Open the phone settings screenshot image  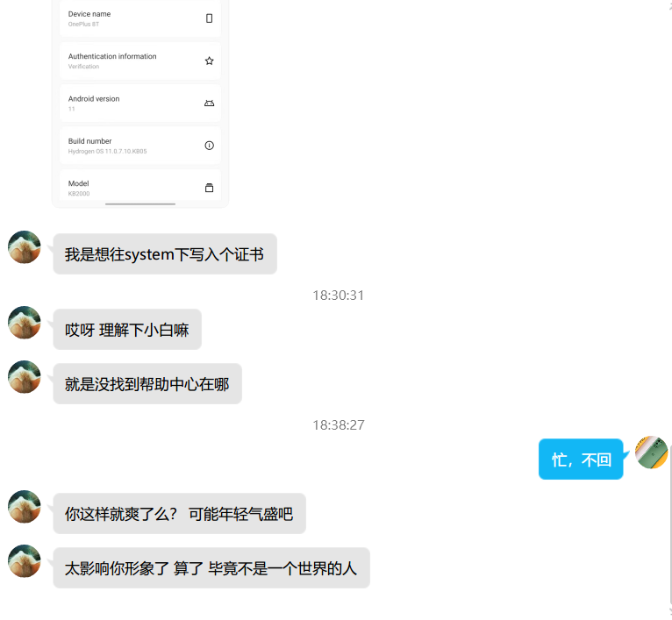pos(140,103)
